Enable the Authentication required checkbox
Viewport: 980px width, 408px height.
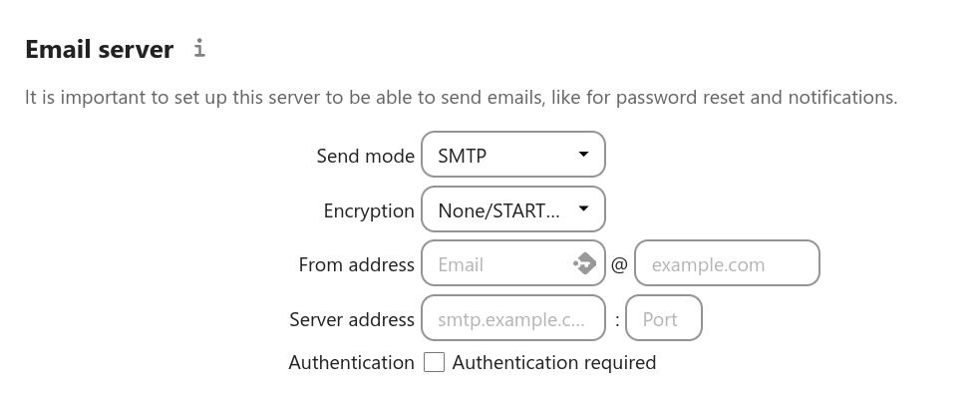[x=434, y=362]
